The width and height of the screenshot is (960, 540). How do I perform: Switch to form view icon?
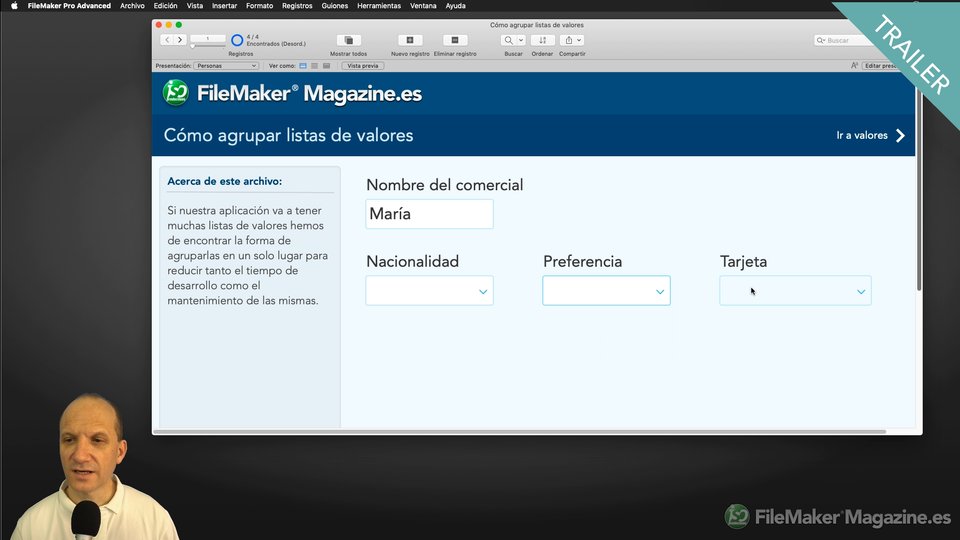coord(303,66)
